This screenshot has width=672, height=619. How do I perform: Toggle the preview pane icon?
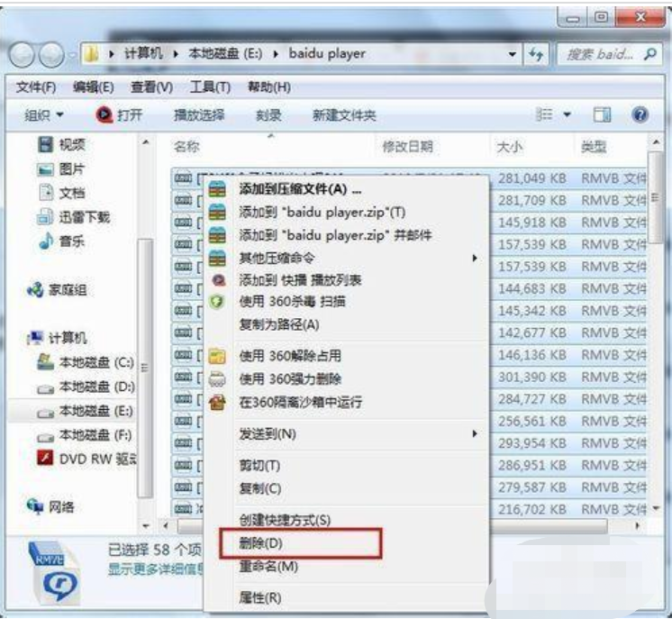pos(602,115)
